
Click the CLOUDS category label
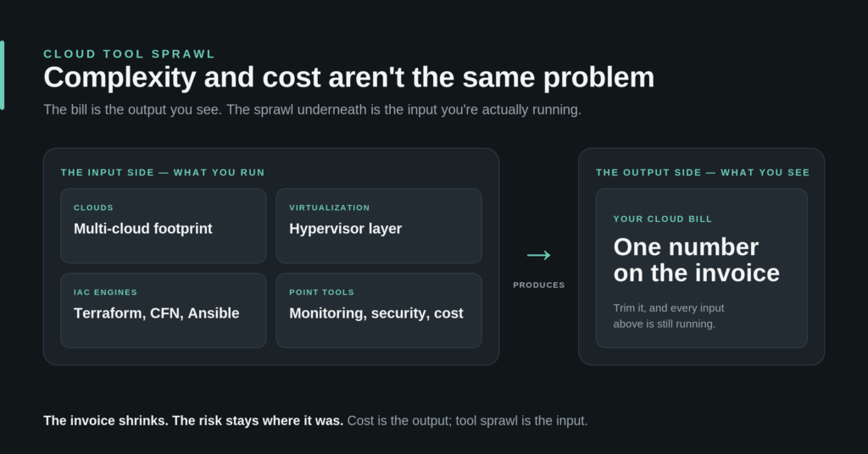pos(93,208)
